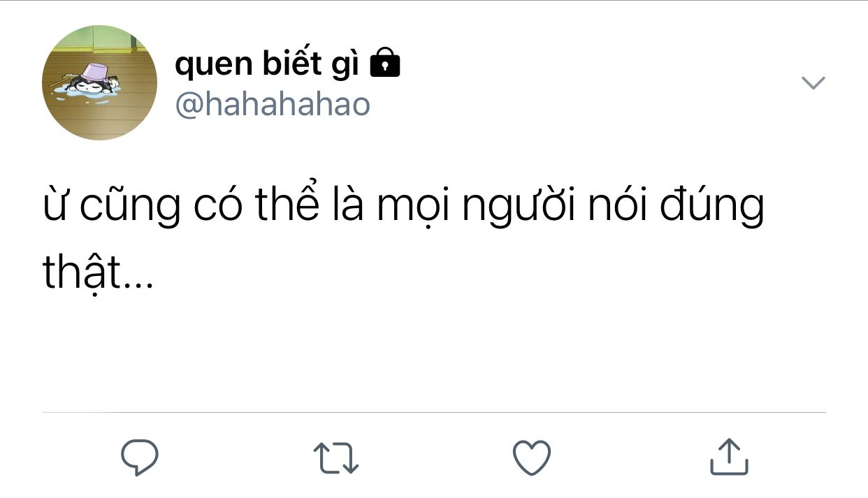Select the tweet text starting "ừ cũng có thể"
This screenshot has height=498, width=868.
pyautogui.click(x=403, y=205)
